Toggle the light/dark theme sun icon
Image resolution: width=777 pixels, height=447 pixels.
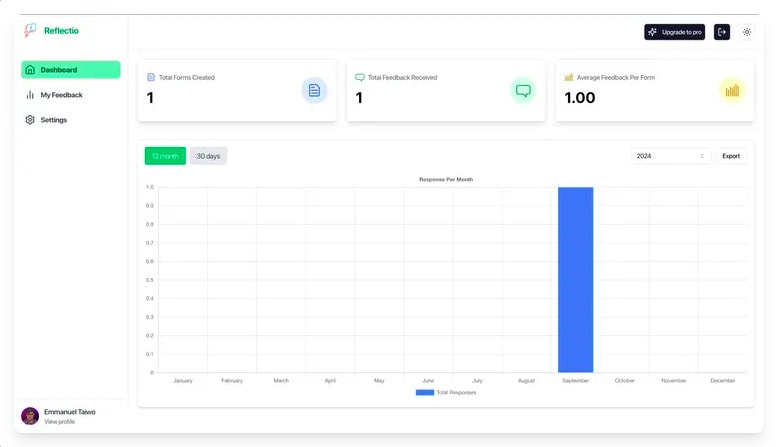point(747,32)
